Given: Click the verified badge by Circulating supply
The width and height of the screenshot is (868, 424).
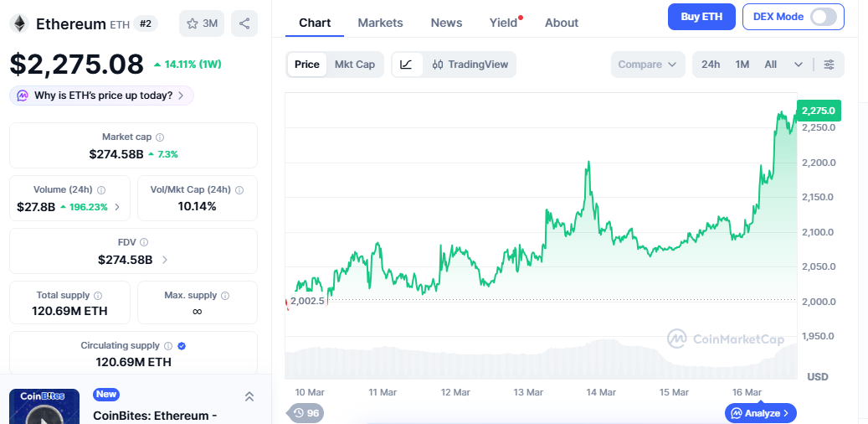Looking at the screenshot, I should pyautogui.click(x=182, y=346).
